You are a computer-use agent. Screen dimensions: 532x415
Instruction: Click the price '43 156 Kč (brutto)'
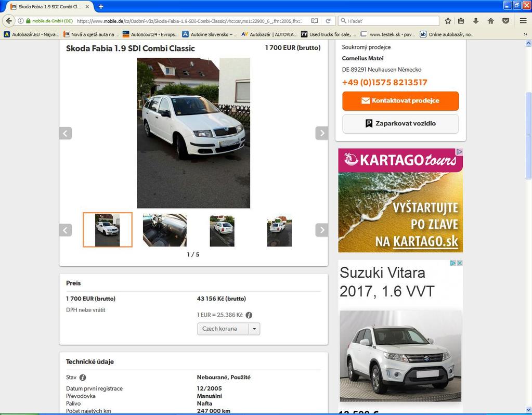(221, 299)
